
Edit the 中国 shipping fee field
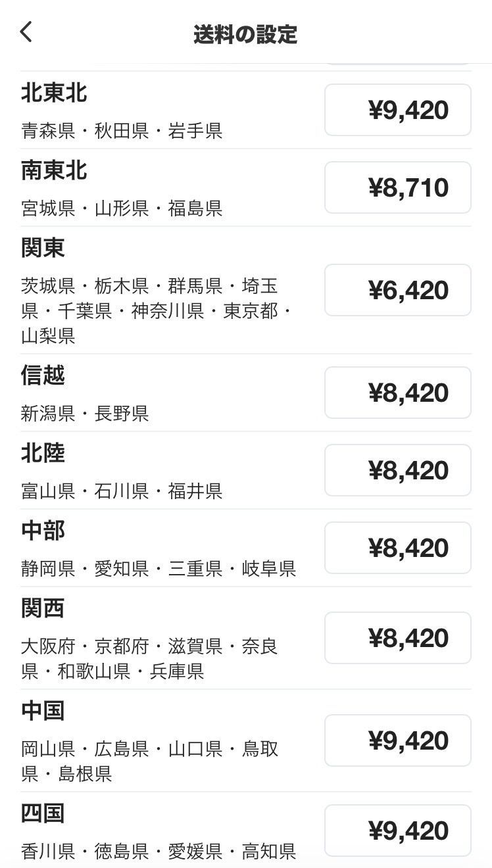[397, 740]
